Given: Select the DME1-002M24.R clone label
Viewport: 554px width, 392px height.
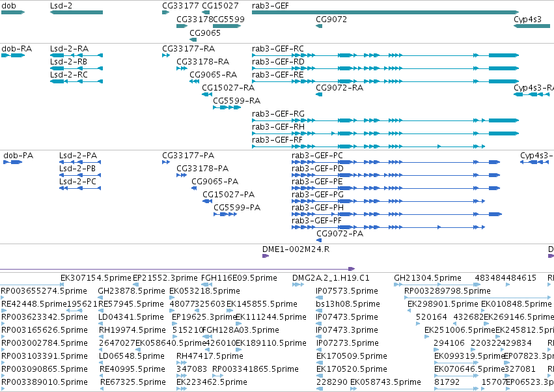Looking at the screenshot, I should tap(296, 249).
